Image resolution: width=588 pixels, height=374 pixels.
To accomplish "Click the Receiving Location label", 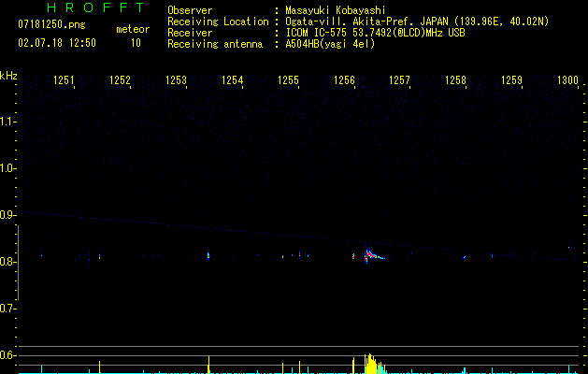I will pos(218,22).
